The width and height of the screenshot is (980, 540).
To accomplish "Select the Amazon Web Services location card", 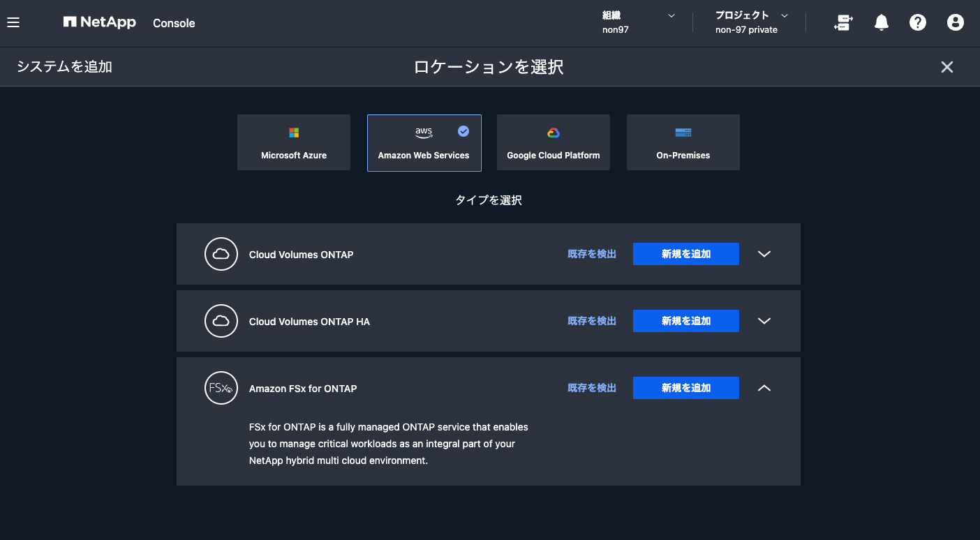I will [x=424, y=142].
